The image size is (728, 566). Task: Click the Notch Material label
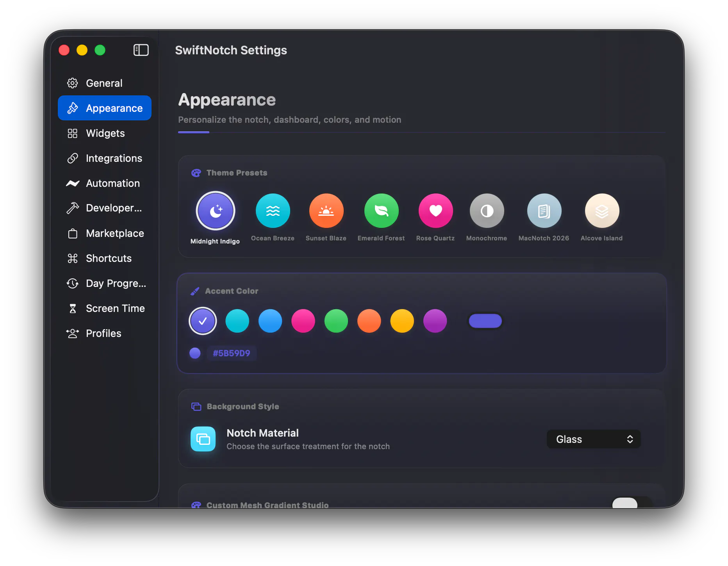[x=262, y=433]
